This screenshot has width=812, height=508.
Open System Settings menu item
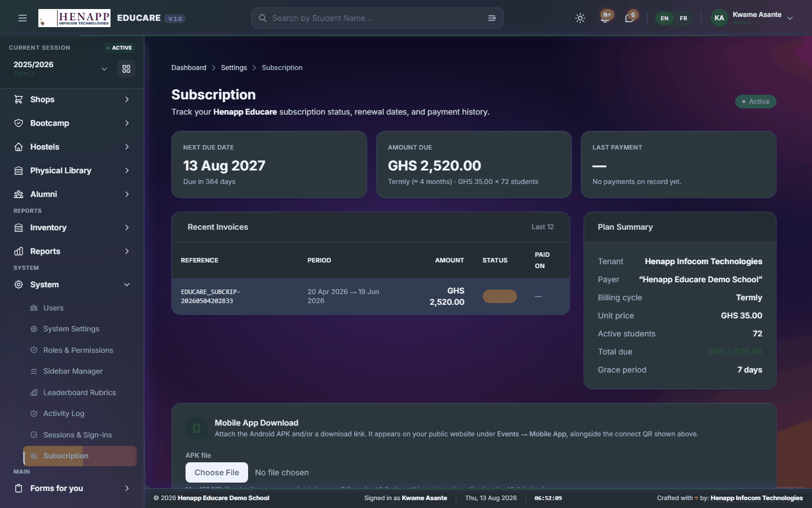[80, 329]
